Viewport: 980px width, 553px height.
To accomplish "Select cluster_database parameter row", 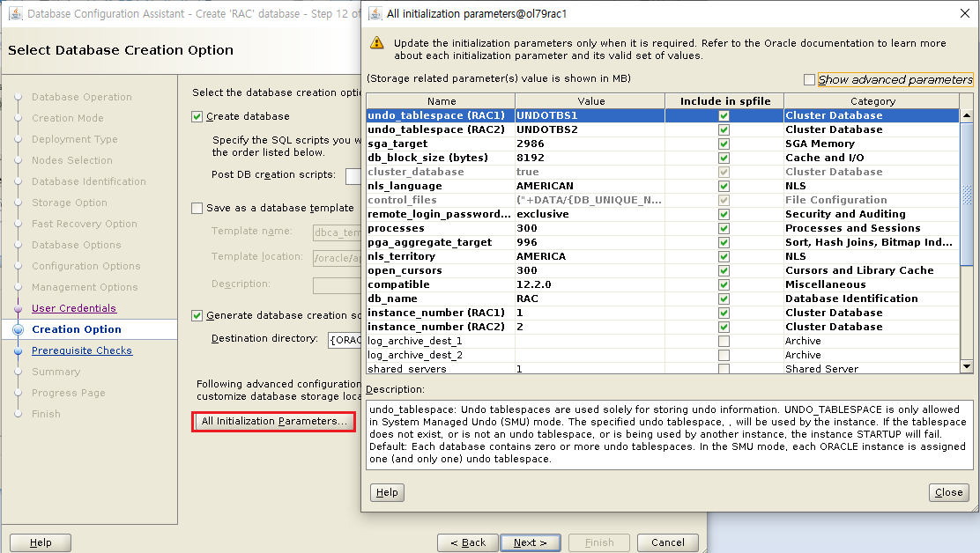I will [x=663, y=172].
